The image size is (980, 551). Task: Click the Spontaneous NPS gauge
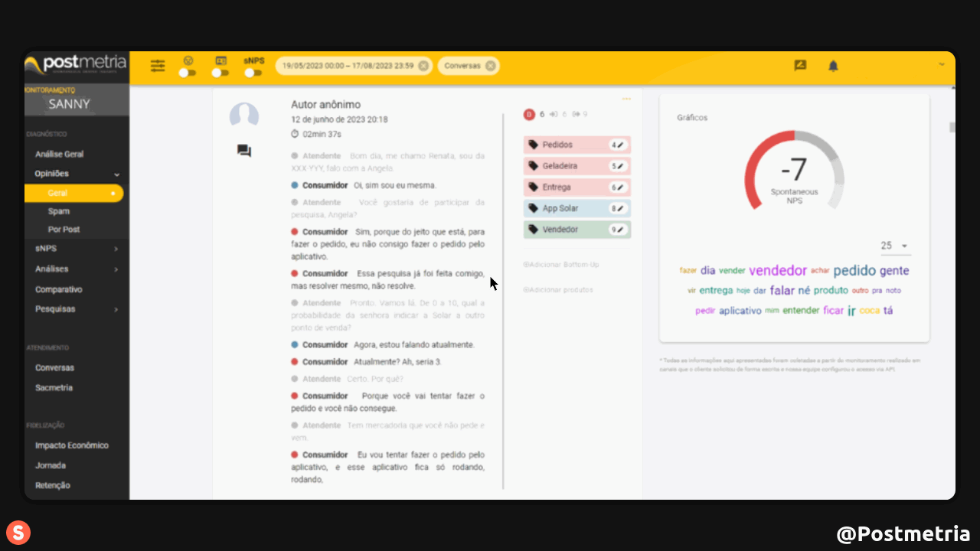pyautogui.click(x=794, y=171)
